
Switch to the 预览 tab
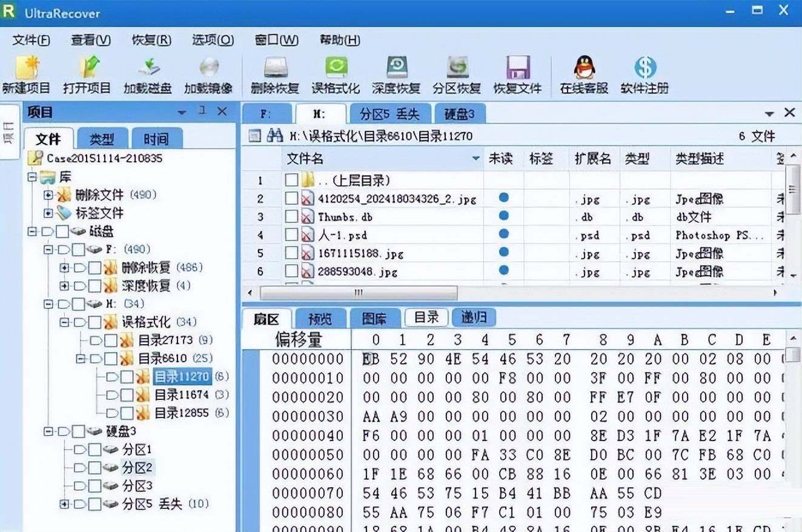(x=320, y=319)
